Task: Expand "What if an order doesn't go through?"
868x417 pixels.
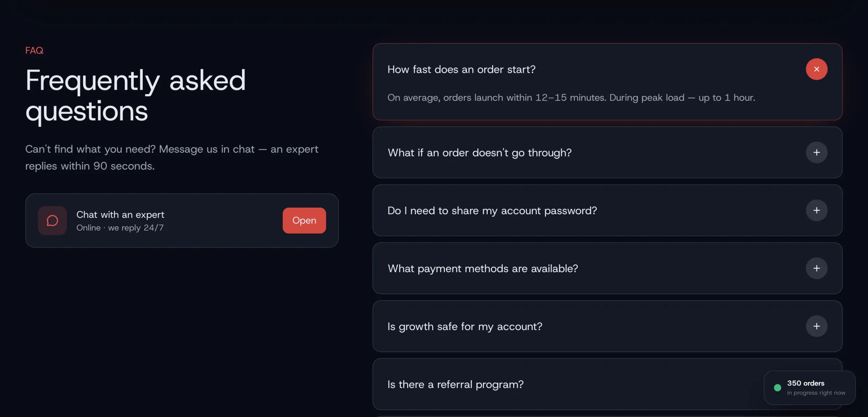Action: pos(480,153)
